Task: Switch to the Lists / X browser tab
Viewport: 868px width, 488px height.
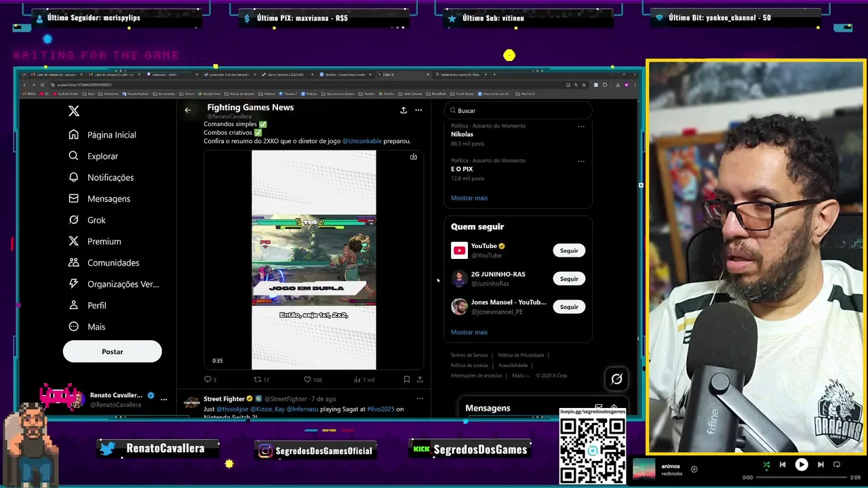Action: 403,75
